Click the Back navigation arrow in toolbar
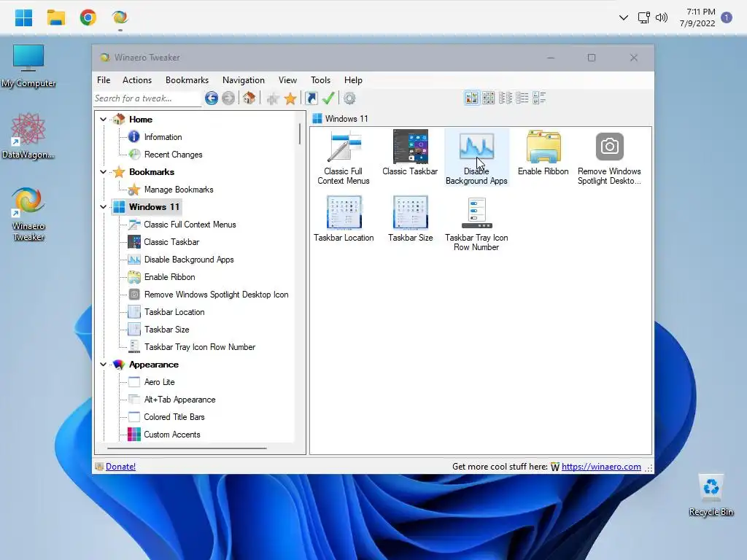747x560 pixels. click(x=212, y=98)
